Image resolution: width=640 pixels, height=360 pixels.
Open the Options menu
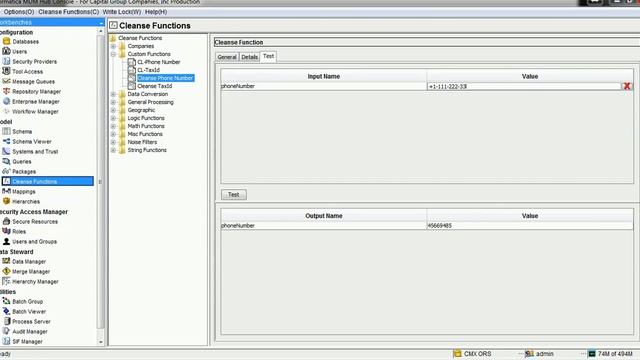click(19, 12)
